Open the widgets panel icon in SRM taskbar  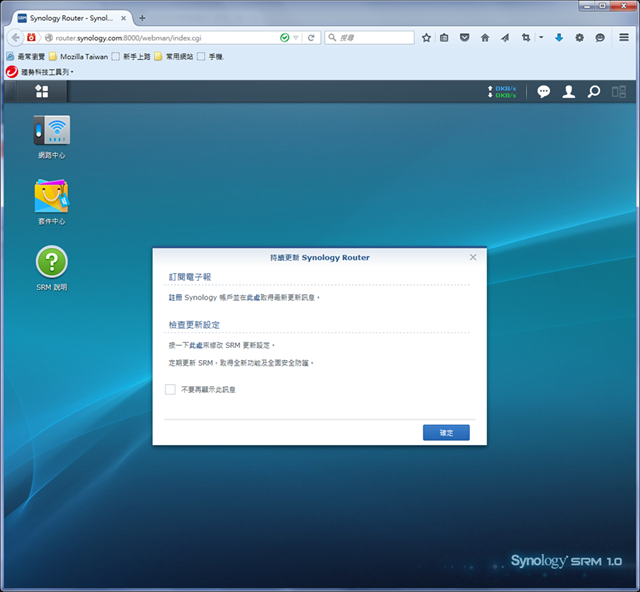point(619,91)
